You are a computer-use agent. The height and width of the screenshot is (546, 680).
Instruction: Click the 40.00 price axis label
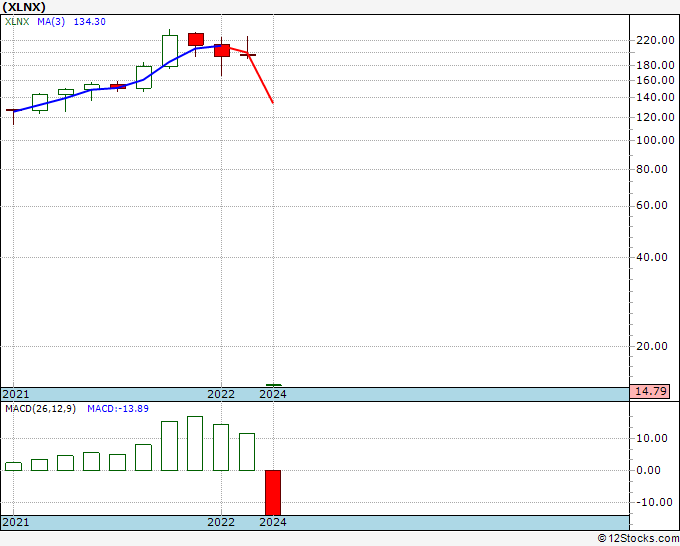652,257
